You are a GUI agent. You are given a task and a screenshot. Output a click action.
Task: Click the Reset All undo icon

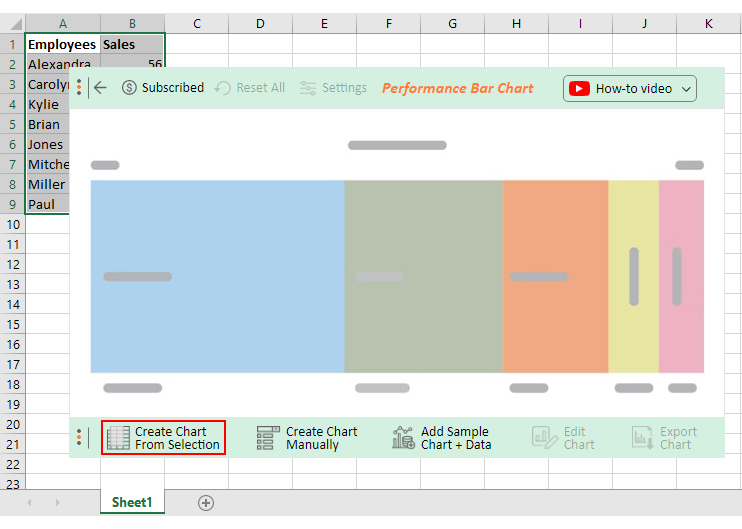223,88
